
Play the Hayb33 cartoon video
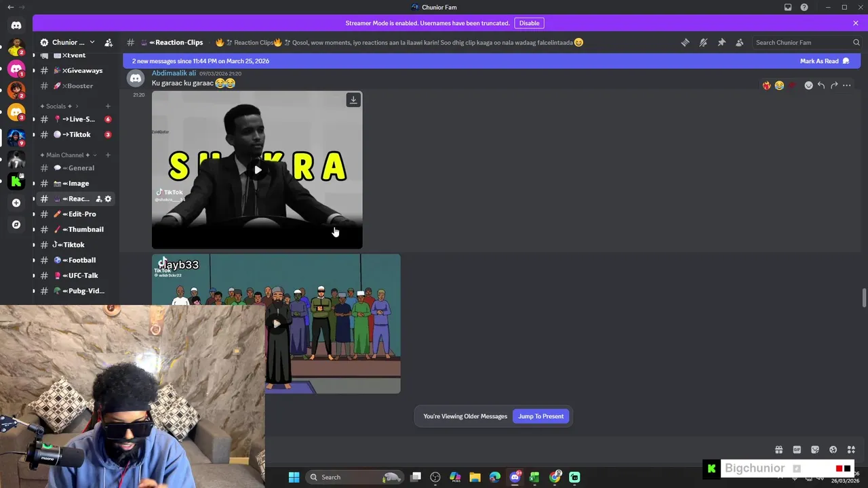click(x=276, y=323)
